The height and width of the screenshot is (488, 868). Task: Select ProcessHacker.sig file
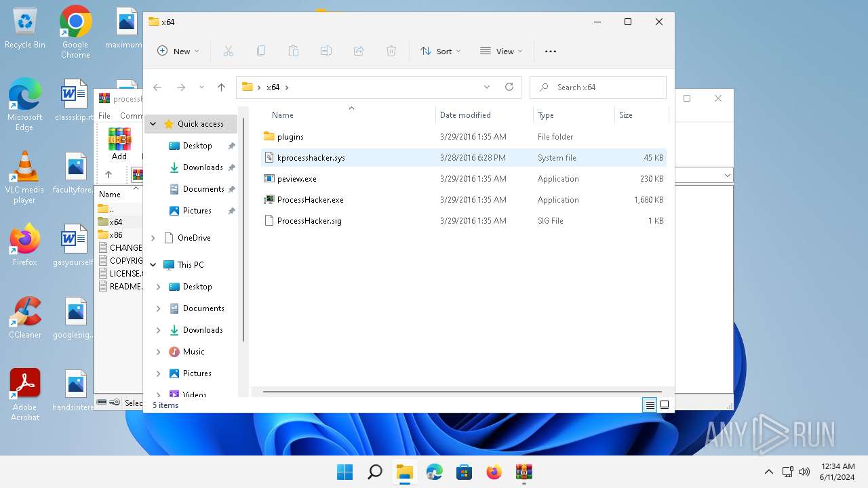(464, 220)
